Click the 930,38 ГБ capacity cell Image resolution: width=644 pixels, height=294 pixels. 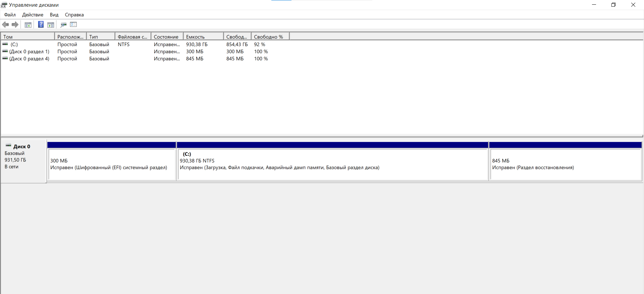[x=197, y=44]
